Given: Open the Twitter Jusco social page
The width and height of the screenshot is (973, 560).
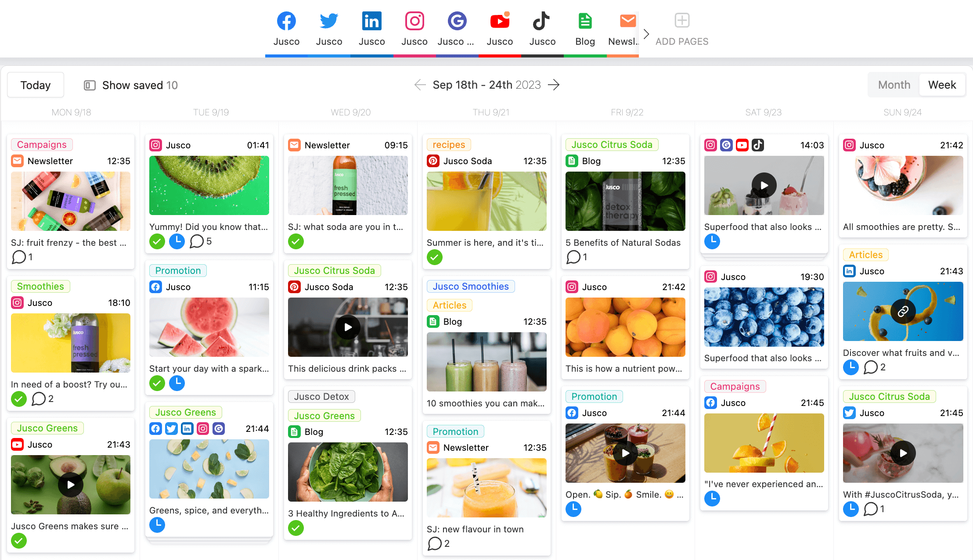Looking at the screenshot, I should [x=328, y=29].
